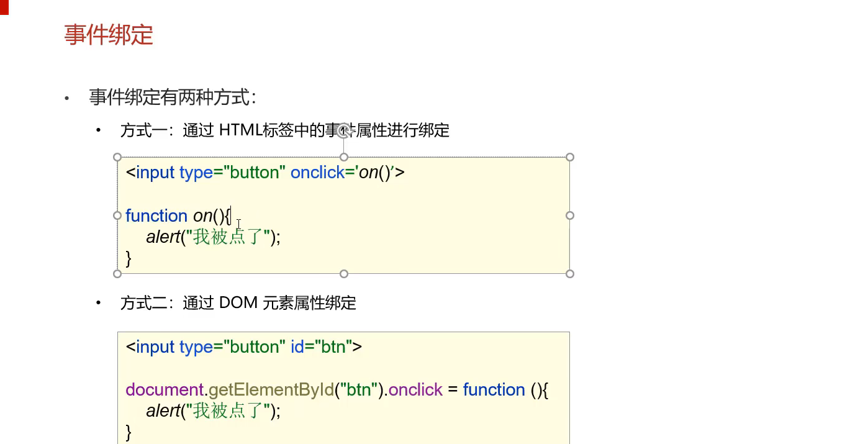Click the bullet text 事件绑定有两种方式
868x444 pixels.
pyautogui.click(x=172, y=97)
